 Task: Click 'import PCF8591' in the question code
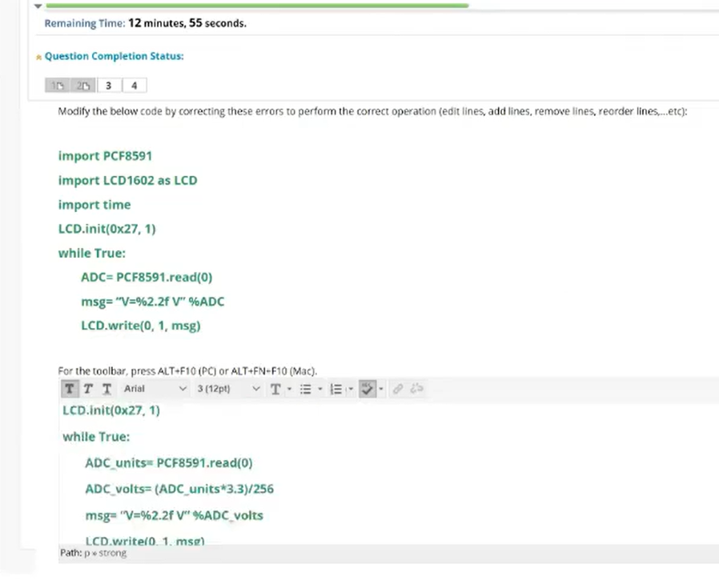(105, 156)
